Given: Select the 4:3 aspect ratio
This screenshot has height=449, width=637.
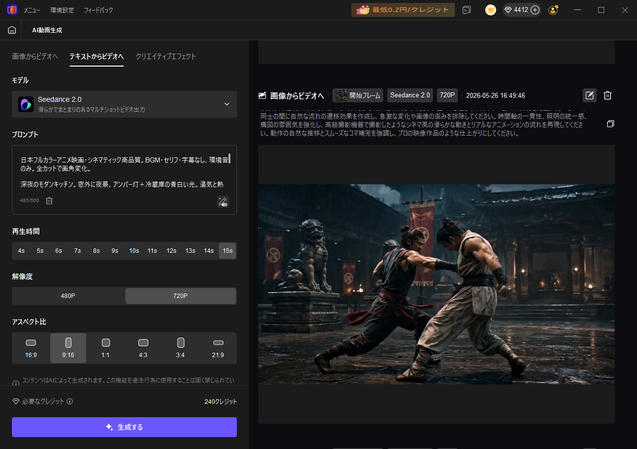Looking at the screenshot, I should coord(143,348).
